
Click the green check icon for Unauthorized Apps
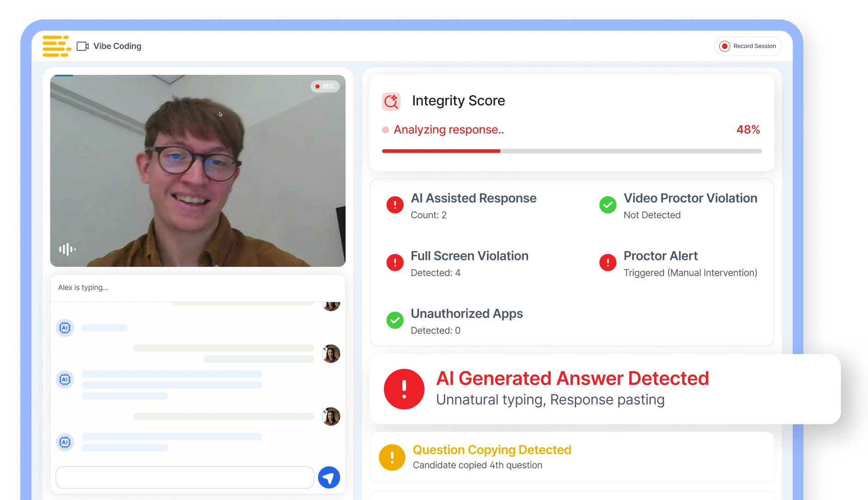395,320
